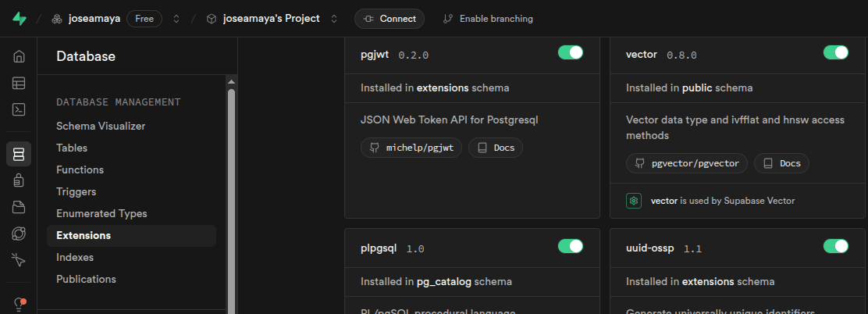
Task: Disable the pgjwt extension toggle
Action: point(571,52)
